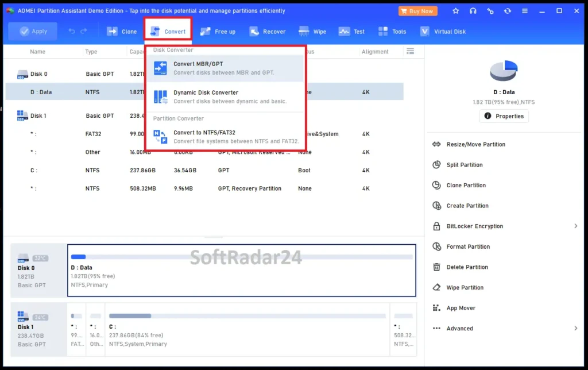Click the Boot status cell

304,171
